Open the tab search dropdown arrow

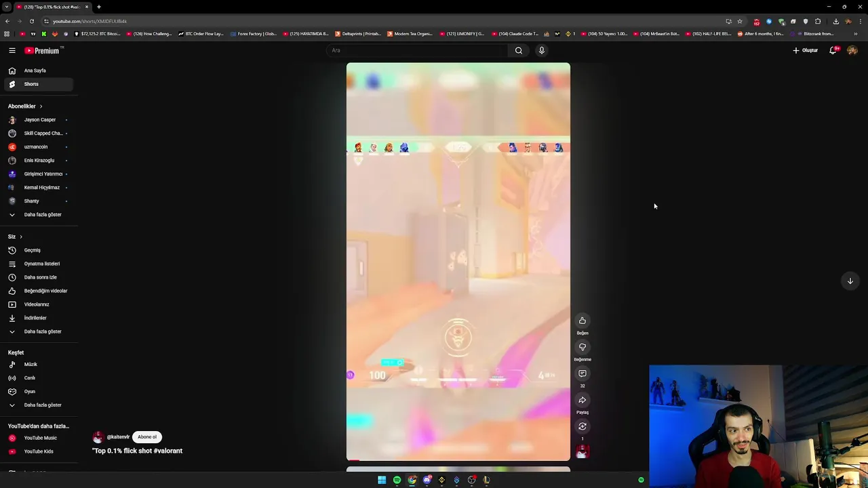point(7,7)
